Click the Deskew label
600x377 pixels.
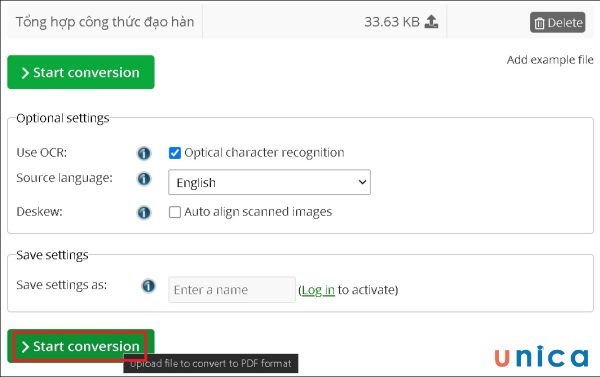coord(39,212)
